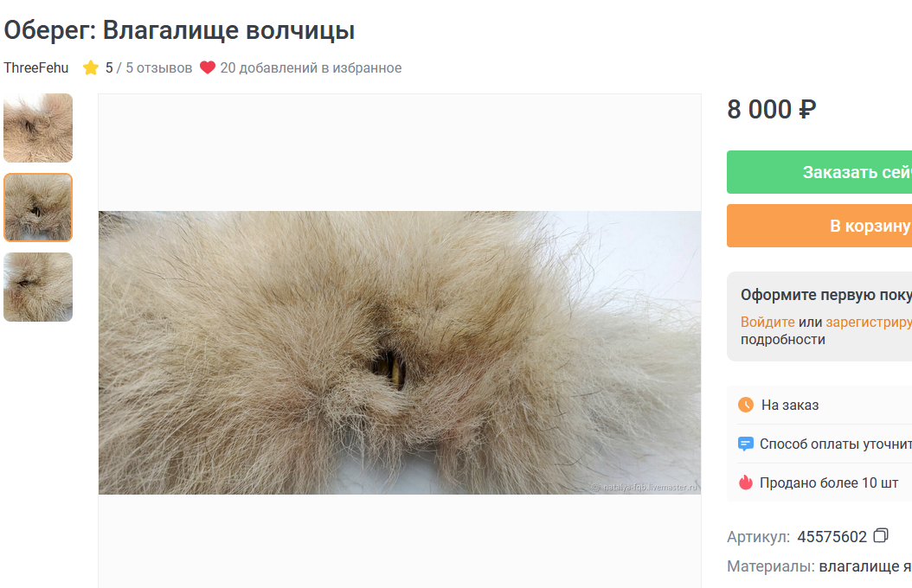
Task: Add item with В корзину button
Action: click(819, 226)
